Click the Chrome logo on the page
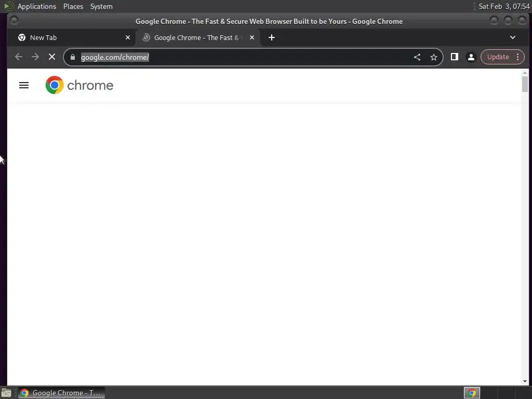Screen dimensions: 532x399 pos(79,85)
